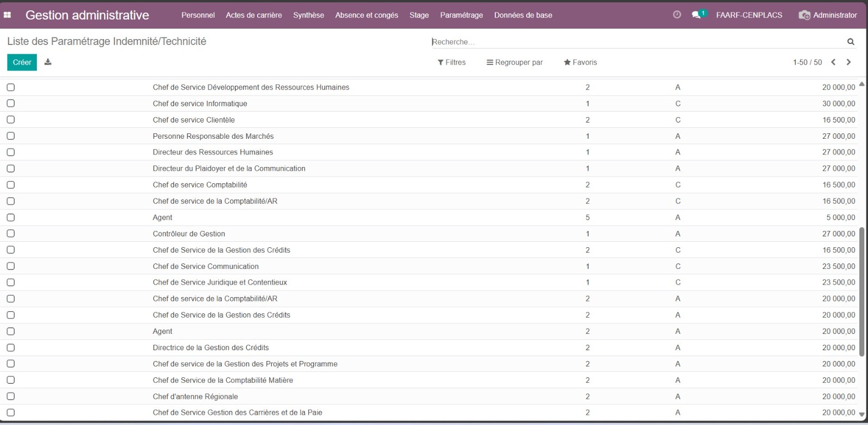Click the Administrator user avatar icon
This screenshot has width=868, height=425.
coord(804,15)
